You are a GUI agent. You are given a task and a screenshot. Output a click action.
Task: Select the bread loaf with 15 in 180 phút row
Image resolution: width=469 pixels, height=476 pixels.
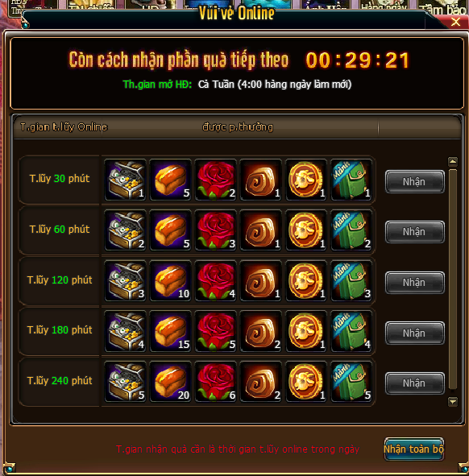(170, 332)
